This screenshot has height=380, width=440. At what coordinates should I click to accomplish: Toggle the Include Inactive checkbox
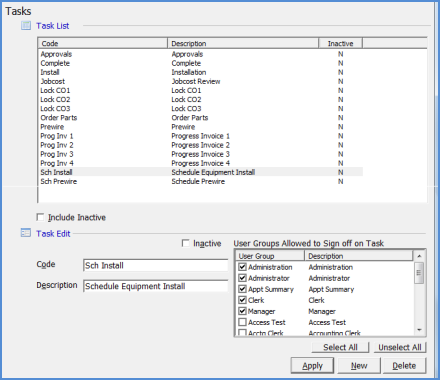(40, 217)
